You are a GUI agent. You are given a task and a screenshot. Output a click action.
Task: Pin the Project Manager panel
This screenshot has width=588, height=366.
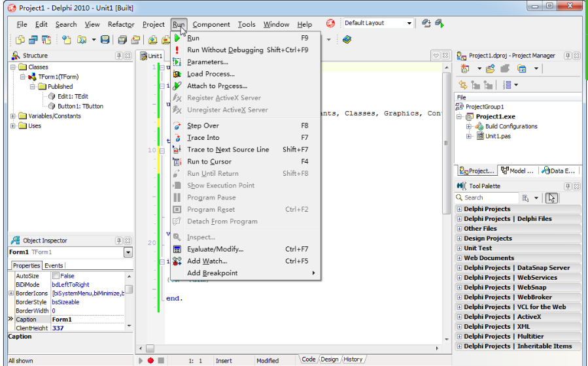tap(568, 56)
